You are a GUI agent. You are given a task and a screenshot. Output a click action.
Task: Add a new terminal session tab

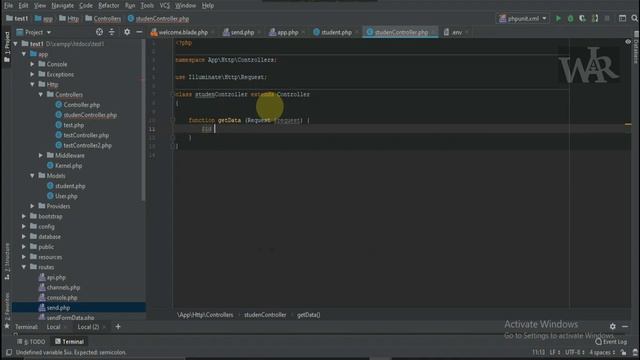click(118, 327)
